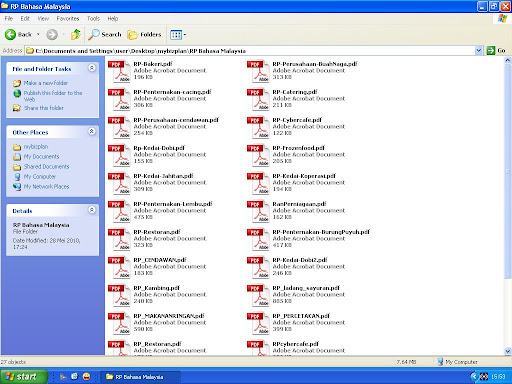The width and height of the screenshot is (512, 384).
Task: Click Publish this folder to the Web
Action: (53, 96)
